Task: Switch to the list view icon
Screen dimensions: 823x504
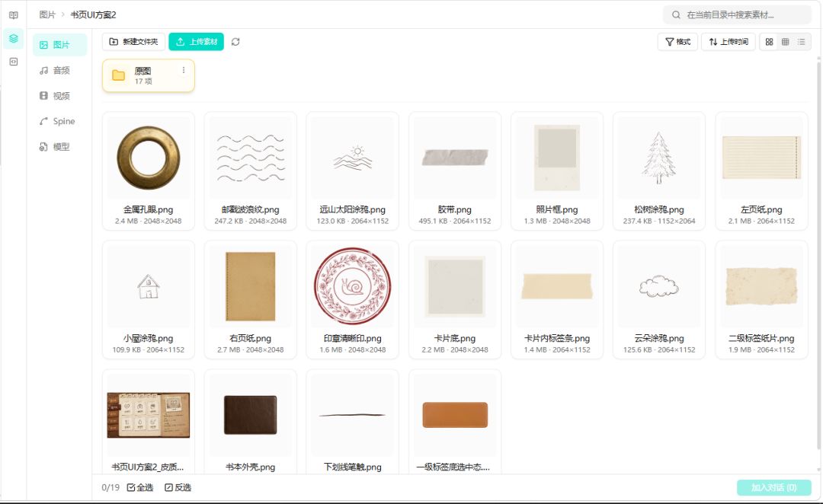Action: tap(801, 41)
